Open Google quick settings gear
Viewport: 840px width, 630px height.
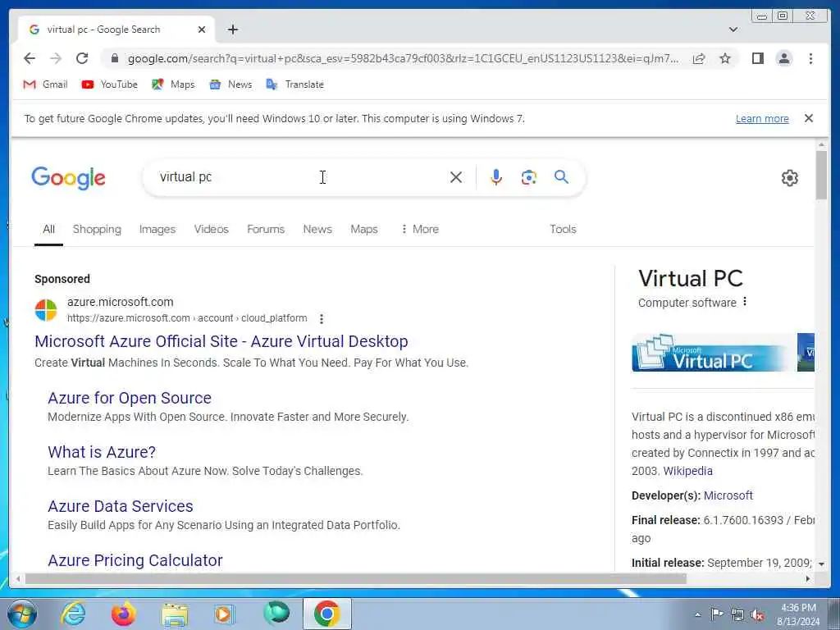(790, 178)
